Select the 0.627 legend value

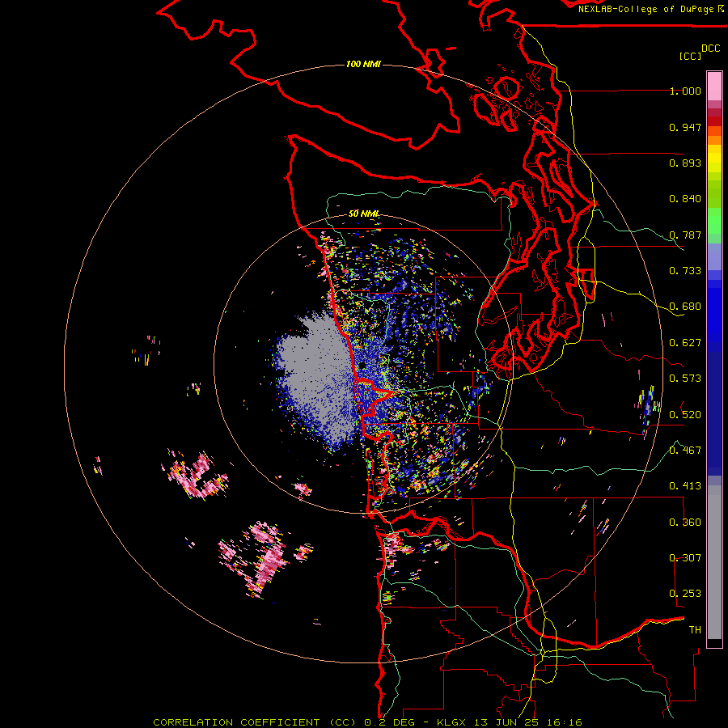click(685, 343)
